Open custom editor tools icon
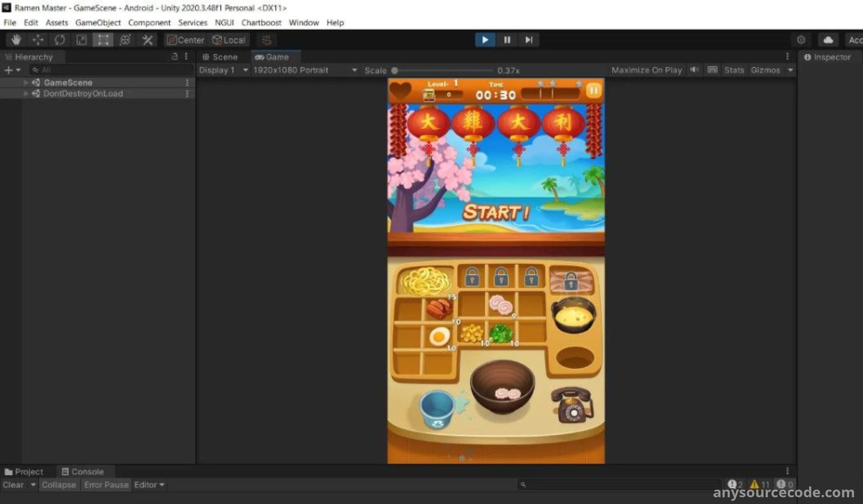This screenshot has height=504, width=863. point(147,40)
